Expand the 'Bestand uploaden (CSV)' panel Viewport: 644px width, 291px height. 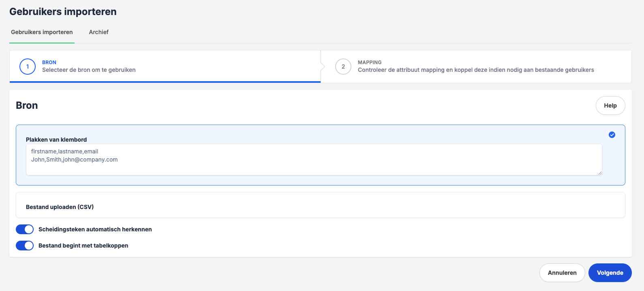pos(60,207)
